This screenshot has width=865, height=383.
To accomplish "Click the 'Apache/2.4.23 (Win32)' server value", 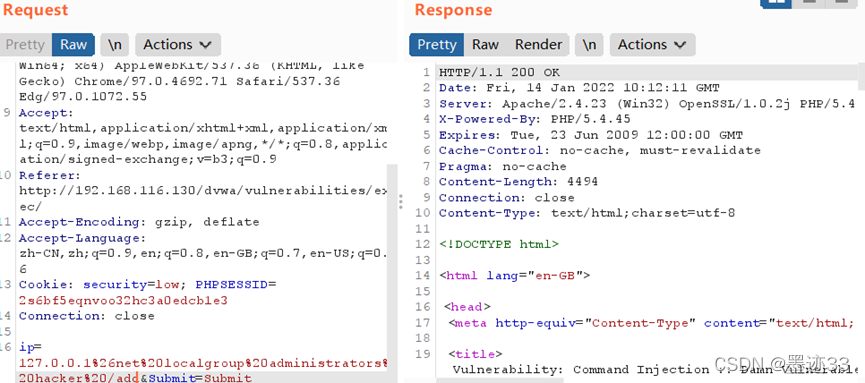I will pos(586,104).
